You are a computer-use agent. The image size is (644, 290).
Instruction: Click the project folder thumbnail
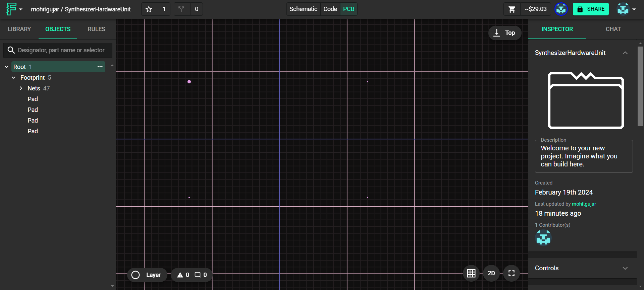(586, 100)
